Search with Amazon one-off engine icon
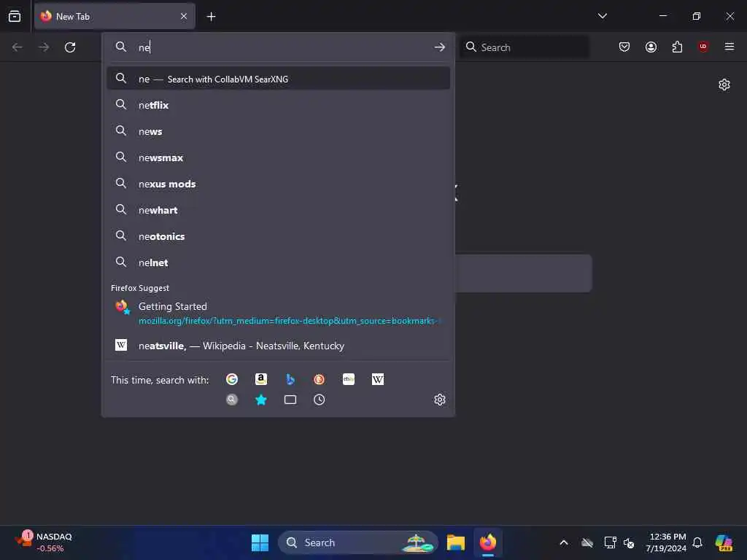The height and width of the screenshot is (560, 747). pyautogui.click(x=261, y=379)
